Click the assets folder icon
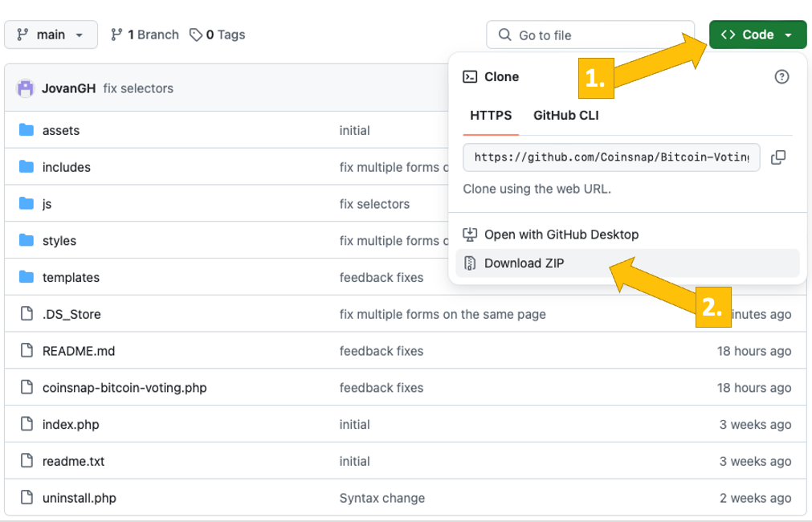 pos(27,130)
